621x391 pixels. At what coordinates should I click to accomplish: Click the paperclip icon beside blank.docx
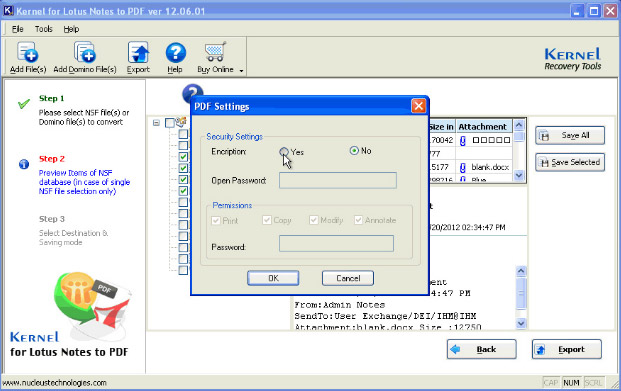[463, 168]
